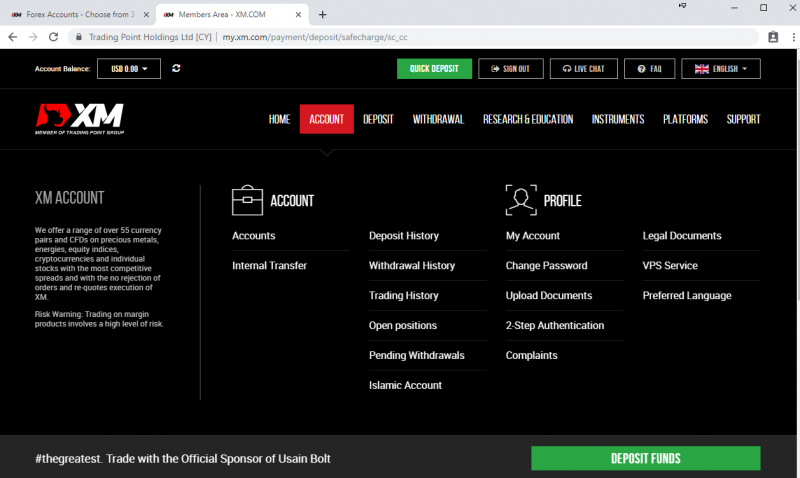Open Live Chat
This screenshot has width=800, height=478.
[x=584, y=68]
